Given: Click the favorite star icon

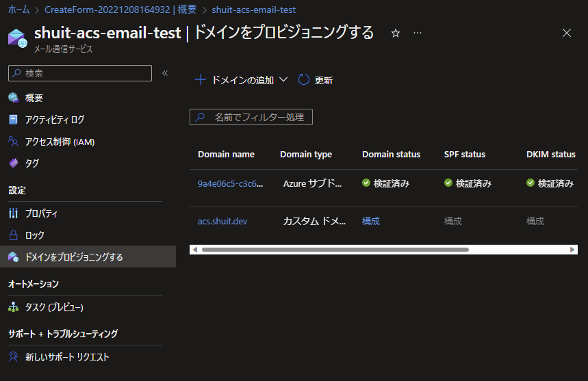Looking at the screenshot, I should pos(395,34).
